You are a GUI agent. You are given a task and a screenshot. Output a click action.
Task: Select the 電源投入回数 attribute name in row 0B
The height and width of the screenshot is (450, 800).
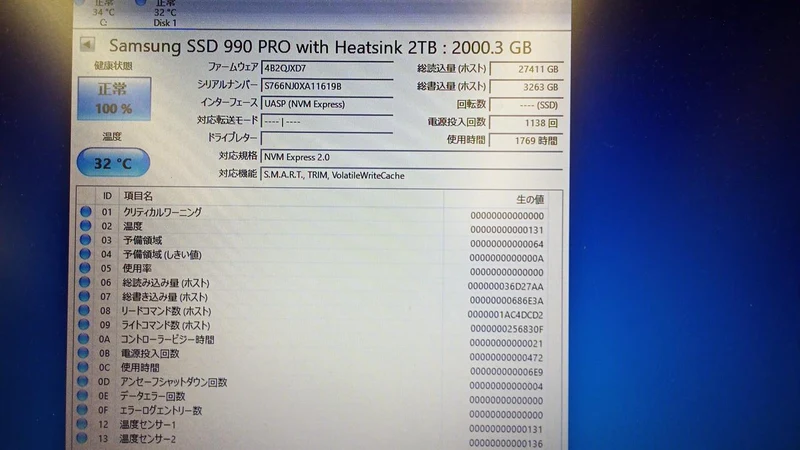coord(150,354)
